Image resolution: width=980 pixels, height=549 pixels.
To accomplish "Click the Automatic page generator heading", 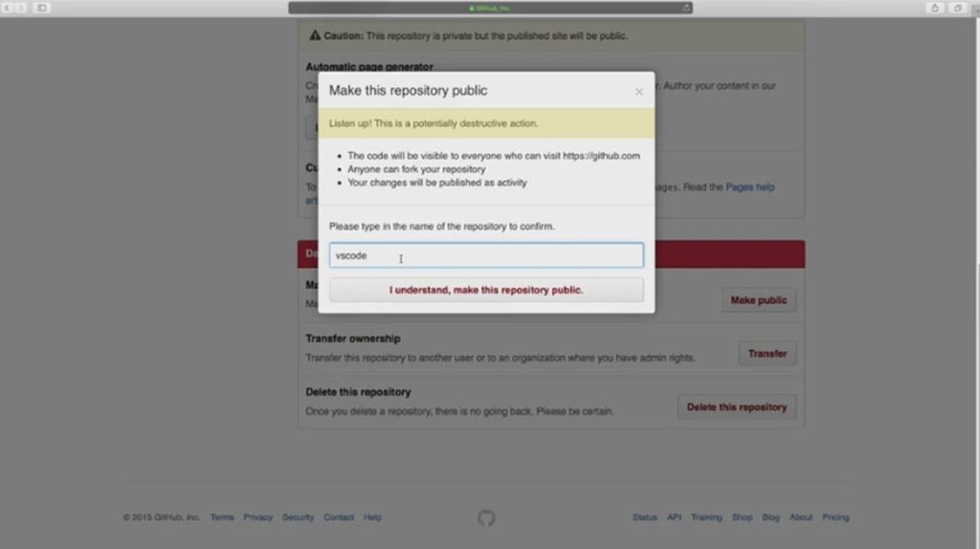I will 369,66.
